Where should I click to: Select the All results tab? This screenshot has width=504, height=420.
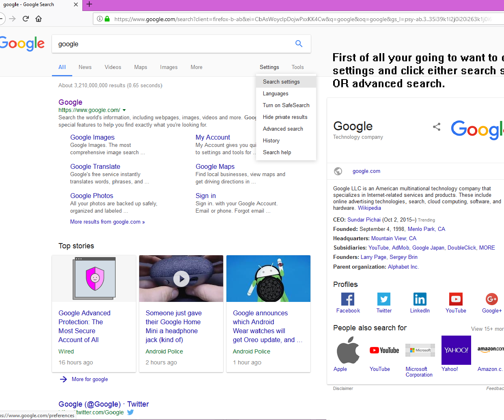tap(62, 67)
